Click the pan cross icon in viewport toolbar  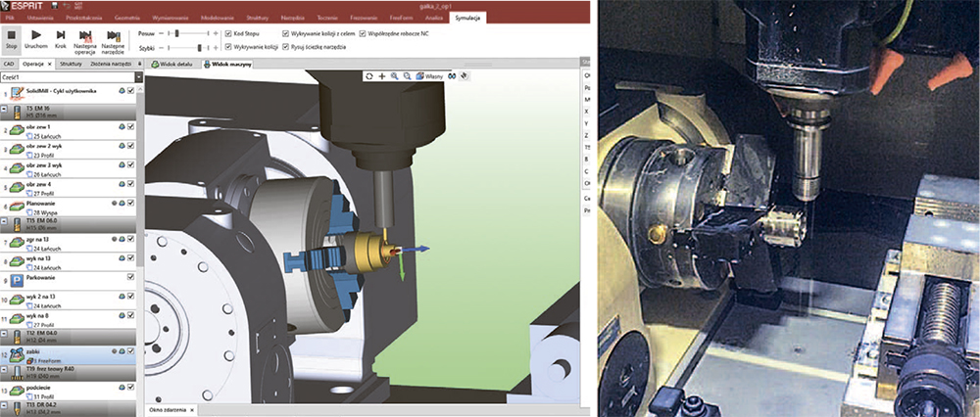point(382,76)
